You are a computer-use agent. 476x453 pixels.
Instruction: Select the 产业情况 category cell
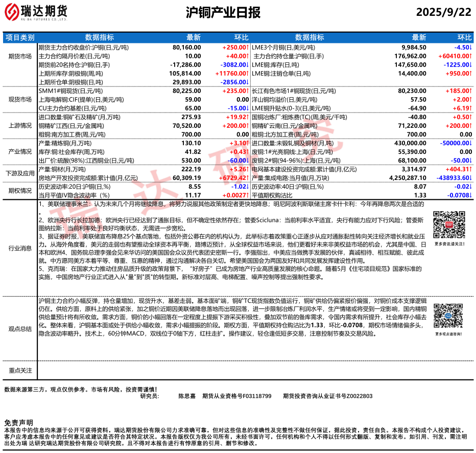pos(20,151)
